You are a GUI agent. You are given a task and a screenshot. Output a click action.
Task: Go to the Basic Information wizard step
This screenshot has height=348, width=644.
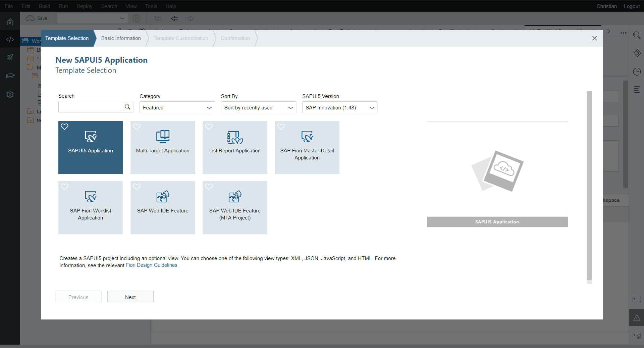(x=121, y=38)
